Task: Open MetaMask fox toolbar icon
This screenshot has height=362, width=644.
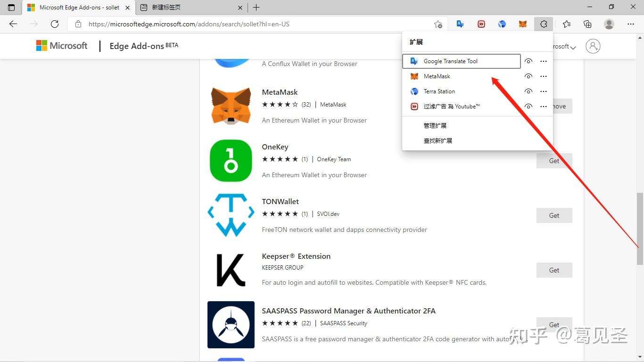Action: pyautogui.click(x=522, y=24)
